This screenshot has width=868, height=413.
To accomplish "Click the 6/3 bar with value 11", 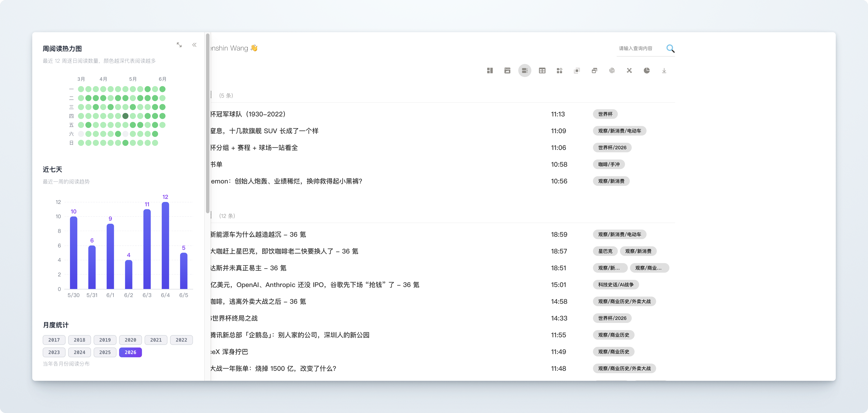I will 147,249.
